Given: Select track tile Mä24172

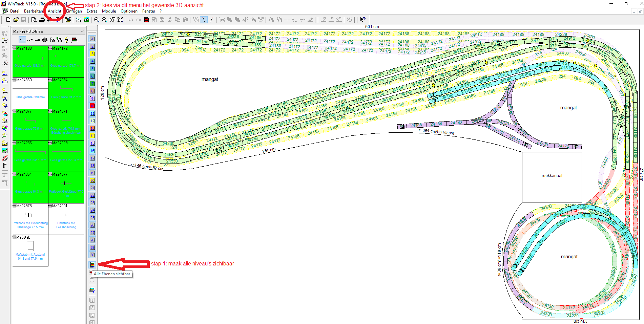Looking at the screenshot, I should [x=66, y=61].
